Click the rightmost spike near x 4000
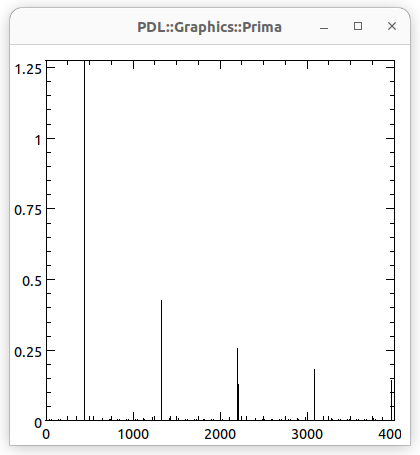Image resolution: width=420 pixels, height=455 pixels. [x=392, y=400]
